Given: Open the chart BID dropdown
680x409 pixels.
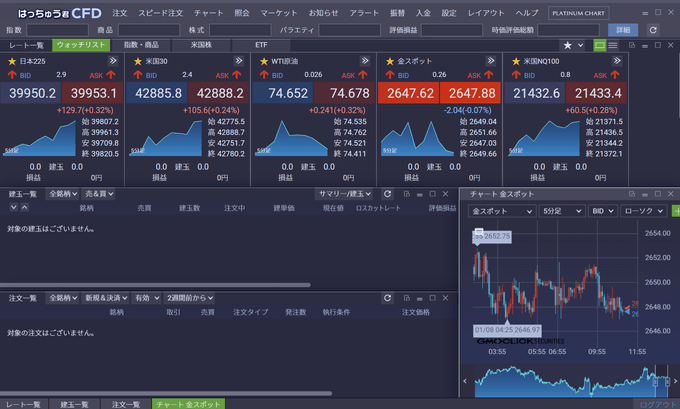Looking at the screenshot, I should (x=602, y=211).
